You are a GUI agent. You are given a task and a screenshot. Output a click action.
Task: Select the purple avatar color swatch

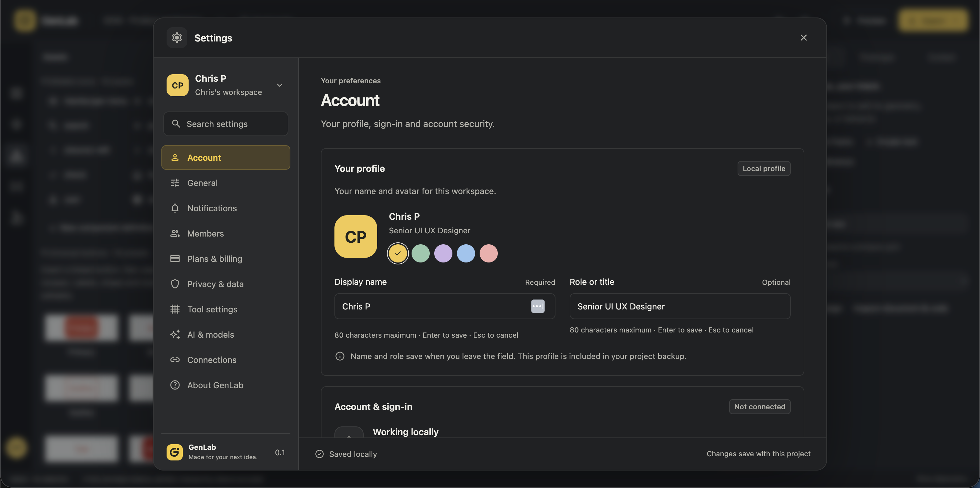pyautogui.click(x=443, y=253)
